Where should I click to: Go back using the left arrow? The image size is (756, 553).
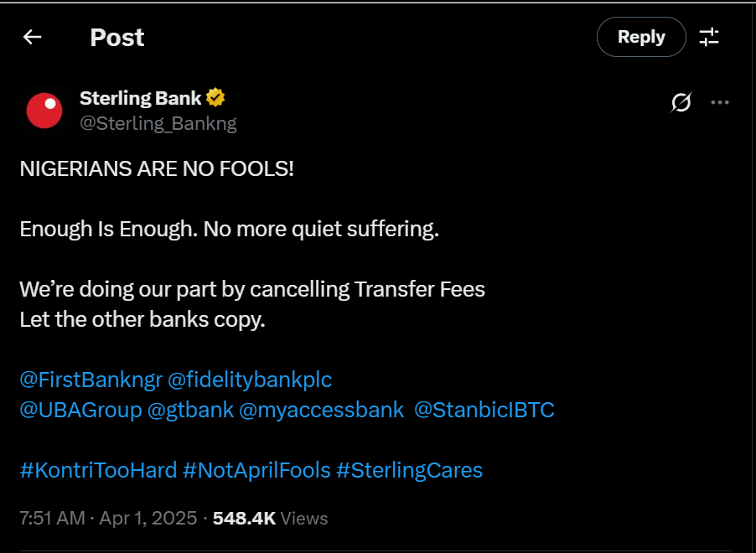pyautogui.click(x=33, y=37)
